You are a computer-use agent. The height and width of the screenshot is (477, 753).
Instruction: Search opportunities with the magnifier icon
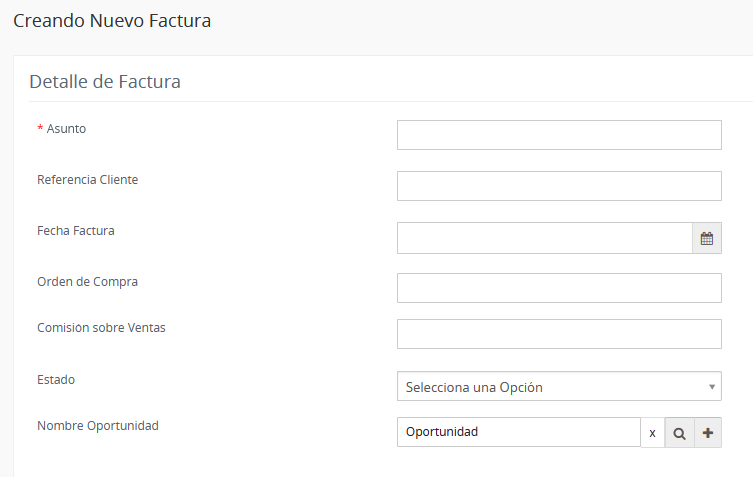pos(679,433)
